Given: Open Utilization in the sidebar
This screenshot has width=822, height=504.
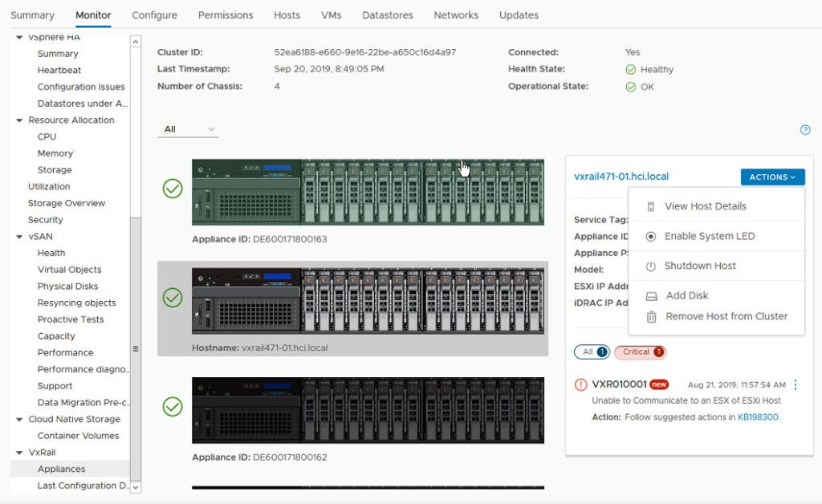Looking at the screenshot, I should 49,186.
